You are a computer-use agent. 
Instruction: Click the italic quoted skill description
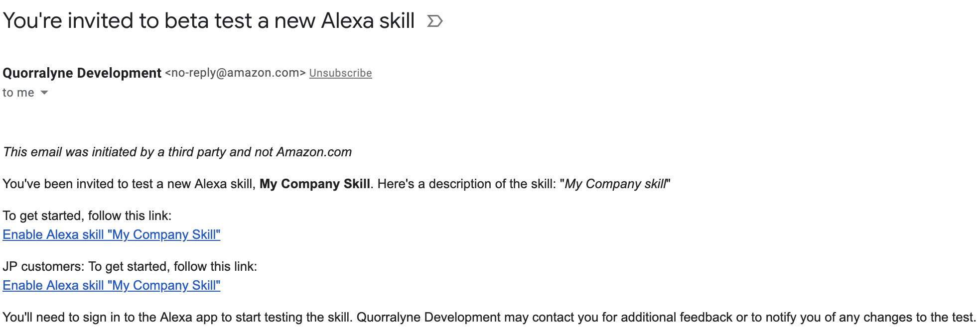(x=616, y=184)
